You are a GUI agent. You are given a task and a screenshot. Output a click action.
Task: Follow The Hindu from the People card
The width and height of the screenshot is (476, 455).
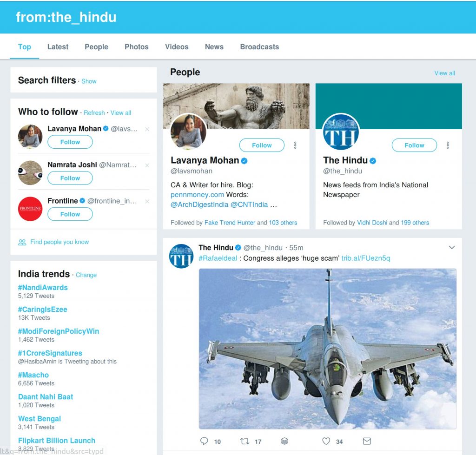(x=414, y=145)
